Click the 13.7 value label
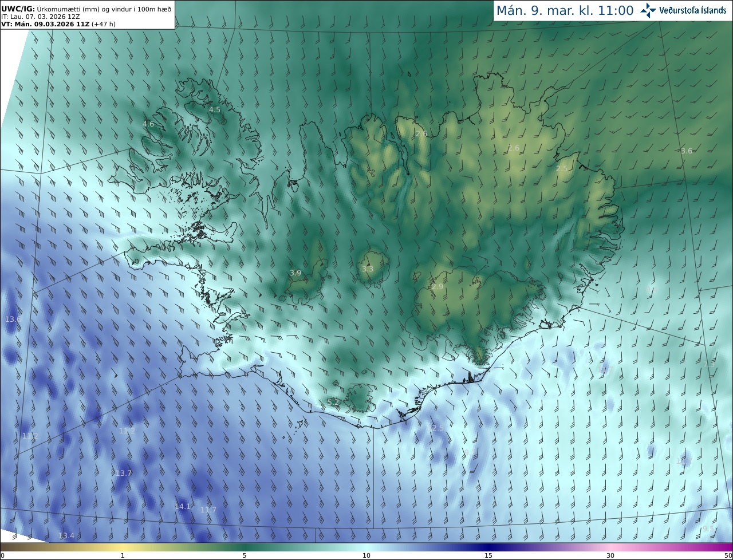Screen dimensions: 733x560 [x=124, y=473]
